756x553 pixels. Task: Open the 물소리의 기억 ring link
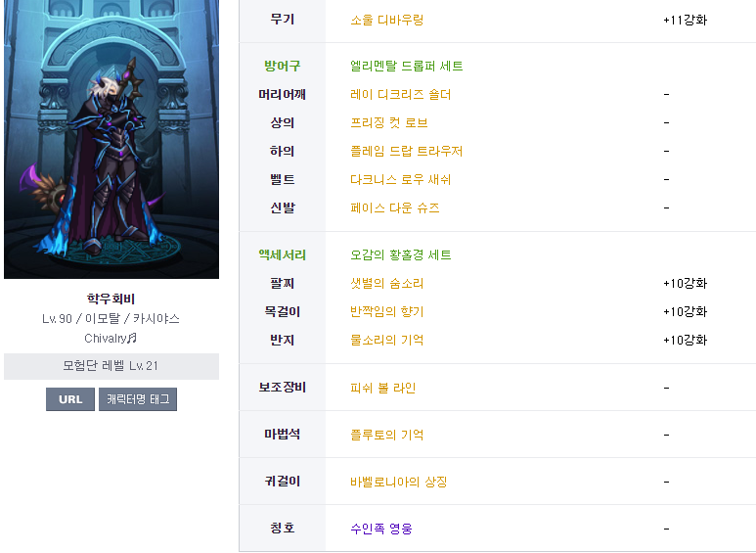click(x=386, y=341)
